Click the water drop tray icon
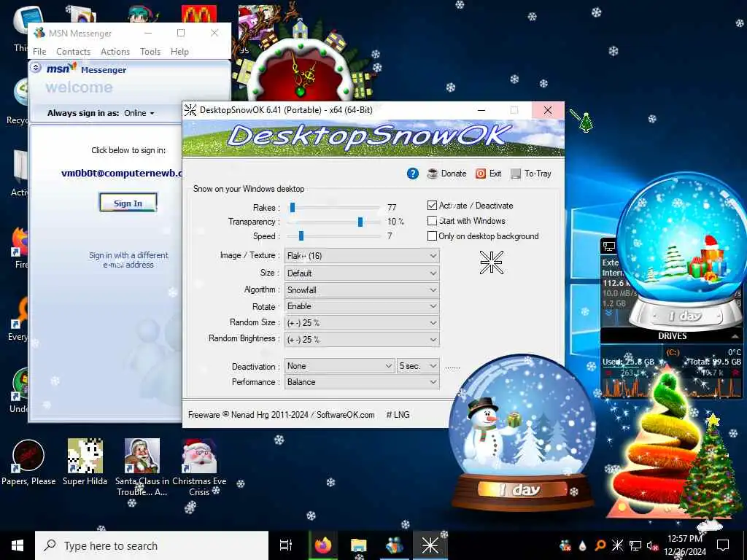This screenshot has width=747, height=560. point(583,545)
